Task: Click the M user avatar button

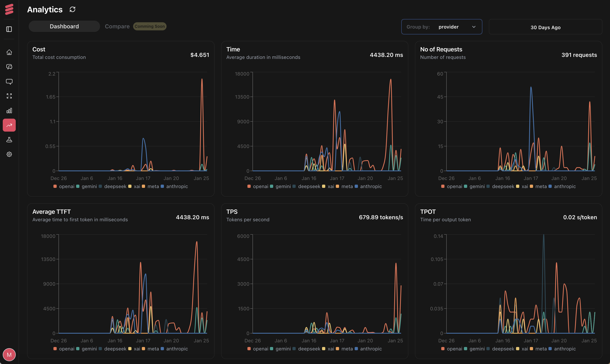Action: tap(9, 355)
